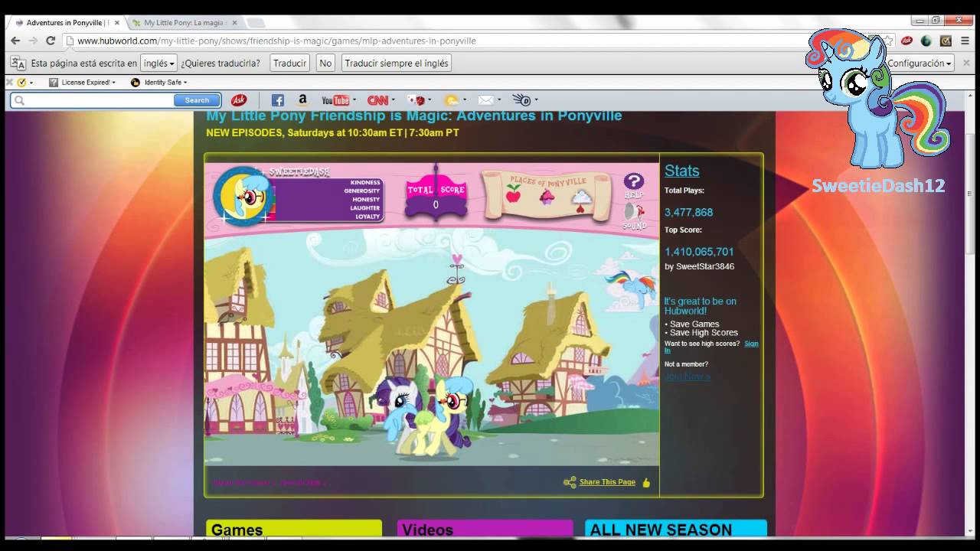
Task: Click the SweetieDash pony avatar portrait
Action: (243, 196)
